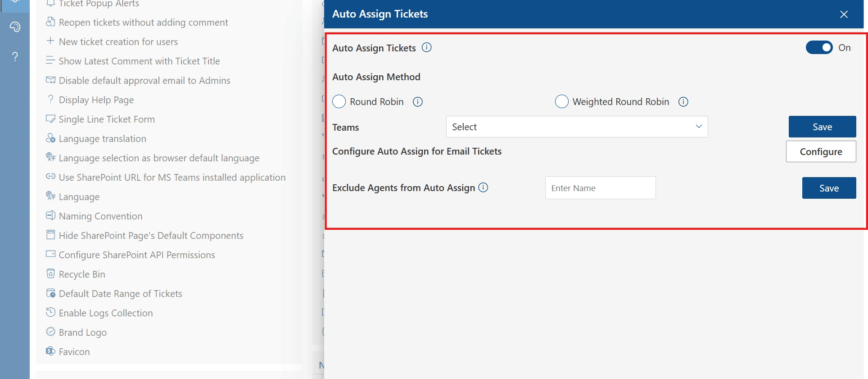The height and width of the screenshot is (379, 868).
Task: Click the Recycle Bin icon
Action: click(50, 274)
